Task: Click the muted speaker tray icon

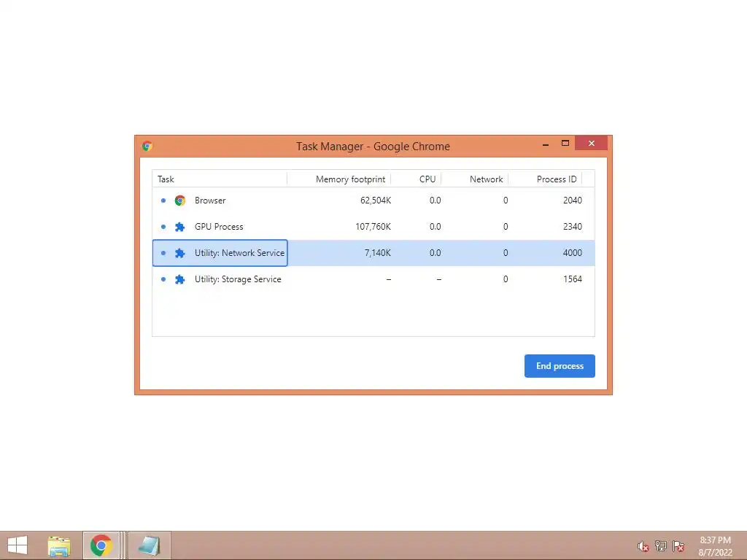Action: [x=643, y=546]
